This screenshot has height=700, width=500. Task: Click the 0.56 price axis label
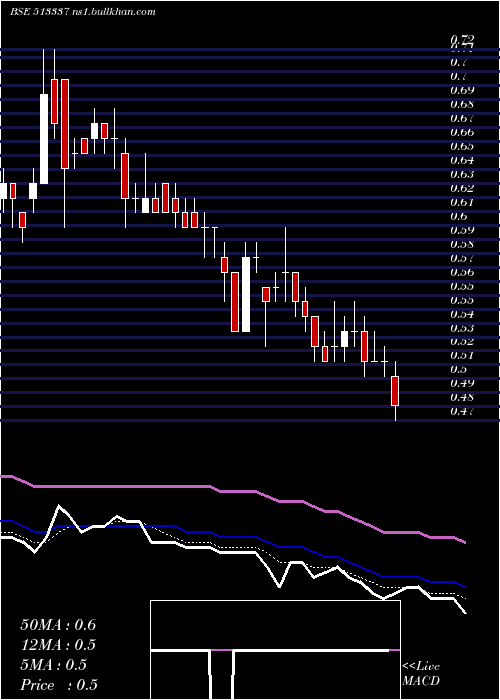pos(462,272)
